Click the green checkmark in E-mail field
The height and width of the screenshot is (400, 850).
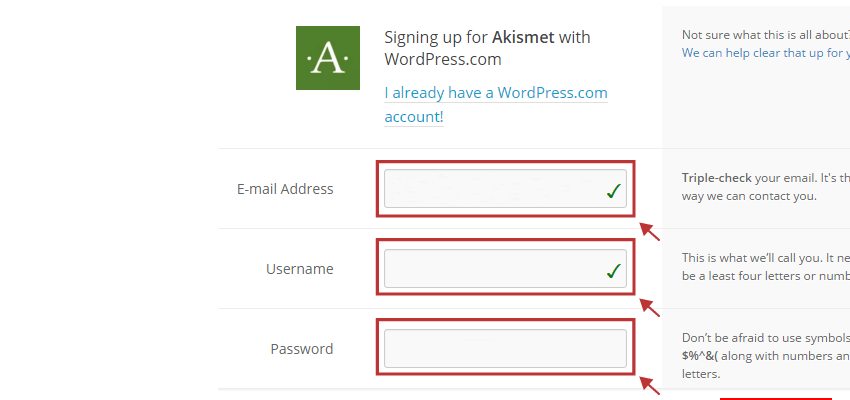[614, 191]
